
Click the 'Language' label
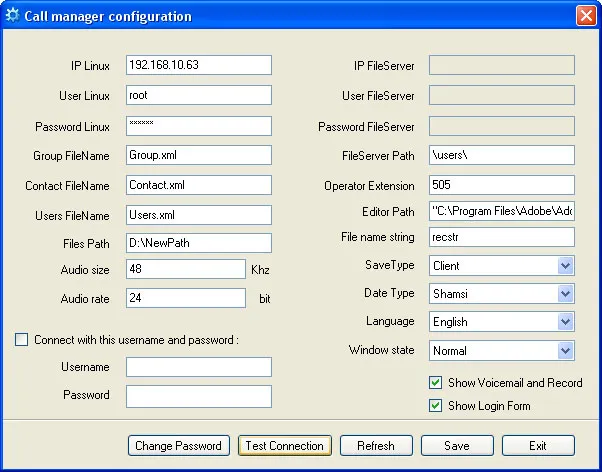[390, 321]
